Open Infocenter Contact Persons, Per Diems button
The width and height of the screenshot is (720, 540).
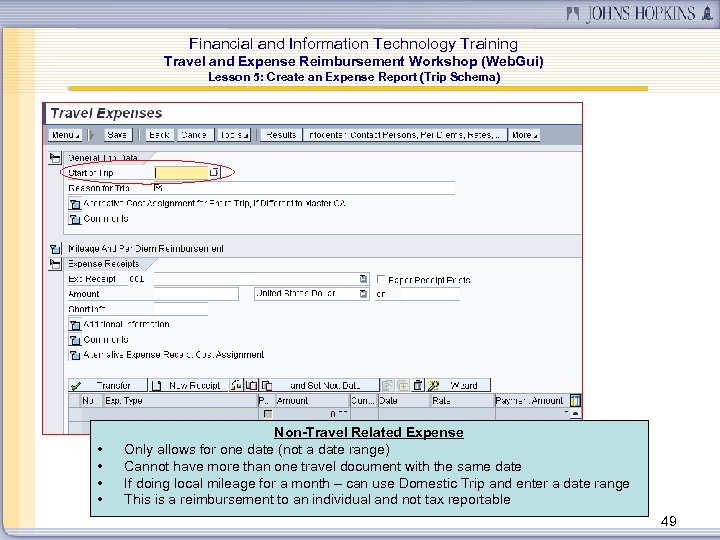[405, 135]
